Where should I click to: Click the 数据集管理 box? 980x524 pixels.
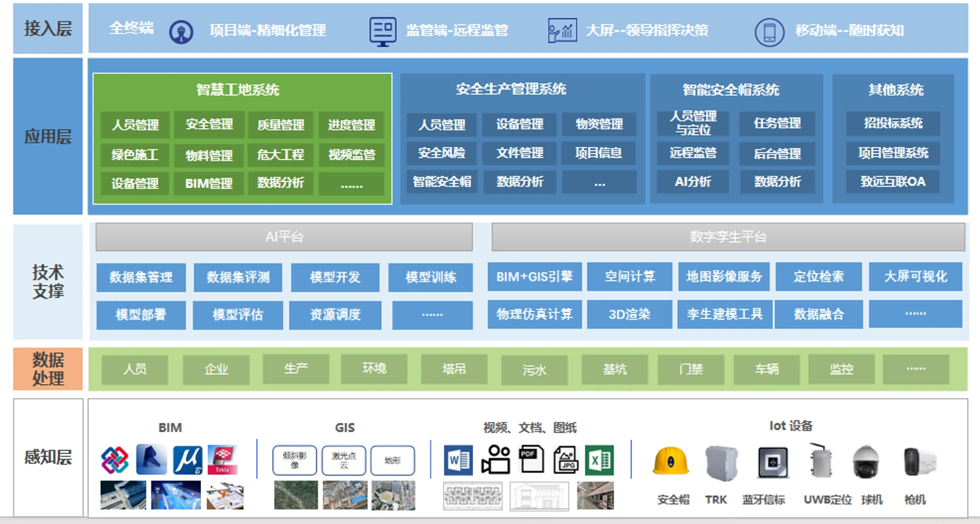click(141, 278)
